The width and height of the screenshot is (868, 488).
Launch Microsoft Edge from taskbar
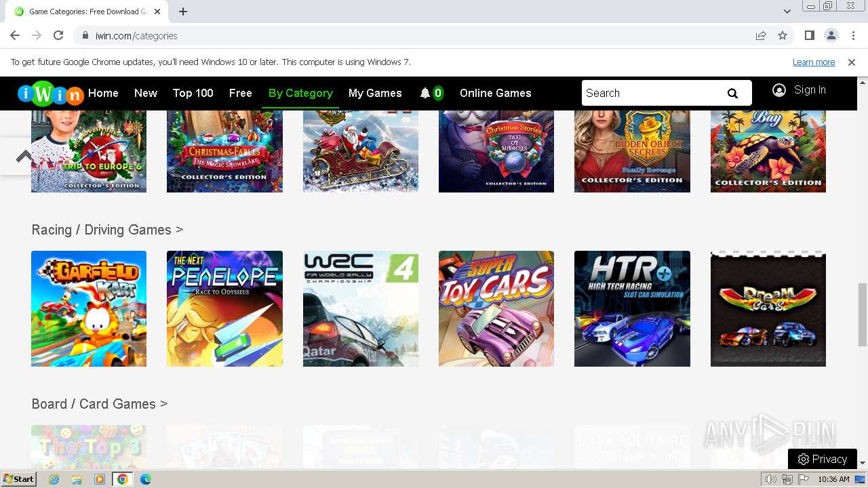(146, 479)
